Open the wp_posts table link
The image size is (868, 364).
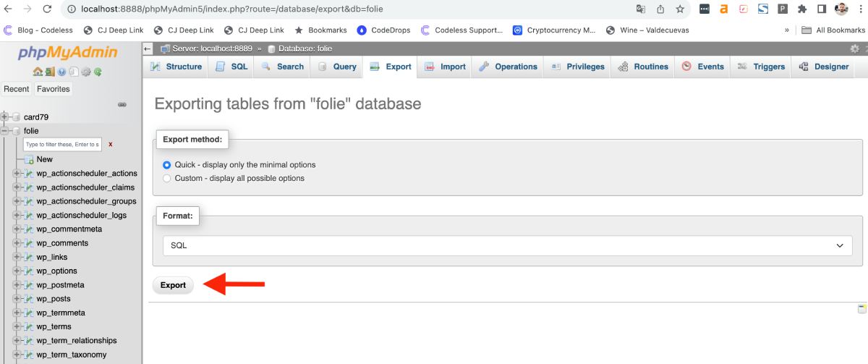(54, 299)
